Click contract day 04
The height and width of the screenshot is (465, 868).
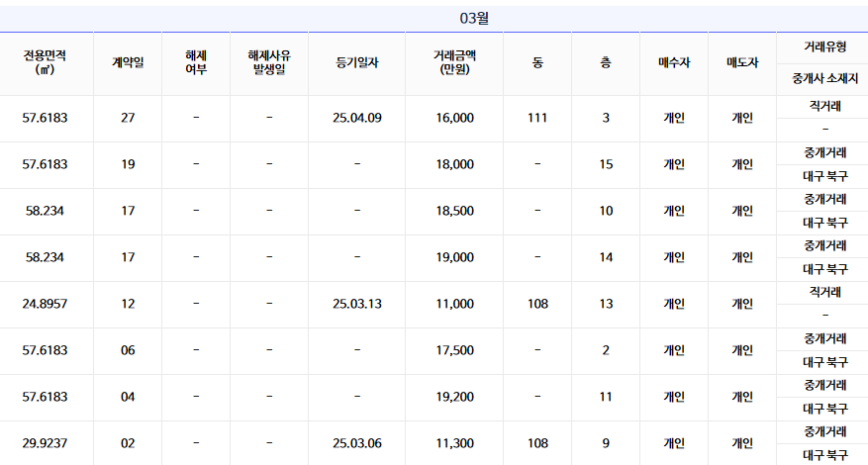(x=128, y=397)
